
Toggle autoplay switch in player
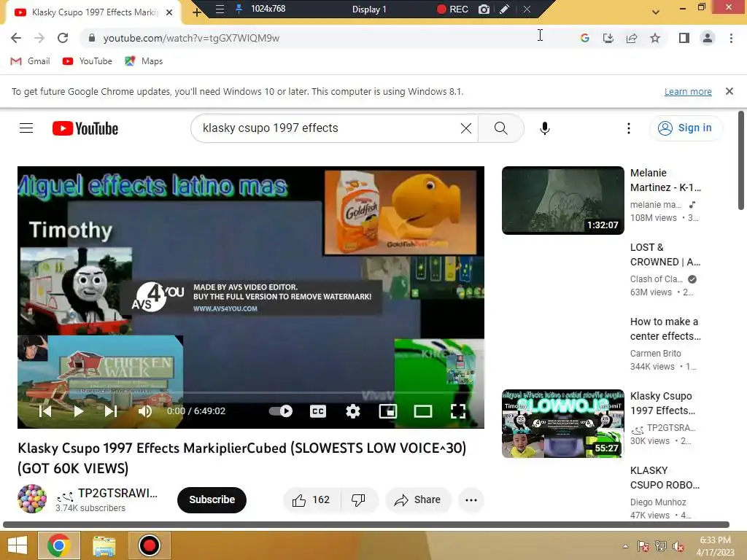click(281, 411)
